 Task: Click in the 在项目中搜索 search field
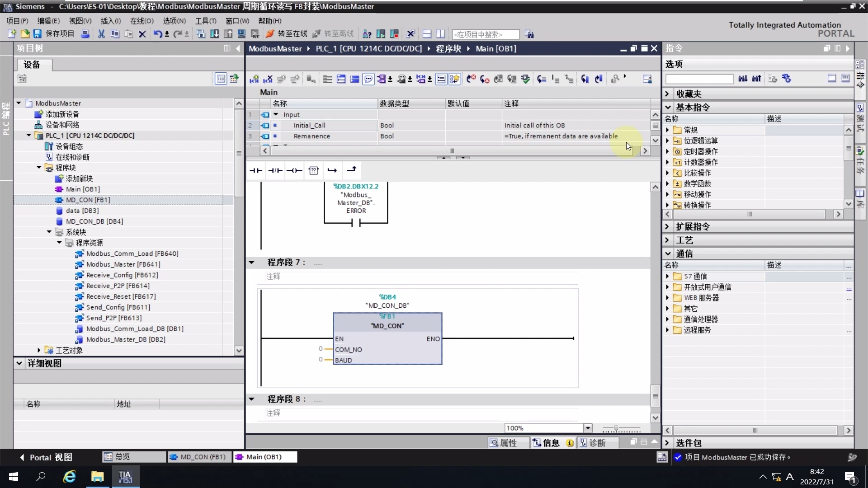(486, 34)
